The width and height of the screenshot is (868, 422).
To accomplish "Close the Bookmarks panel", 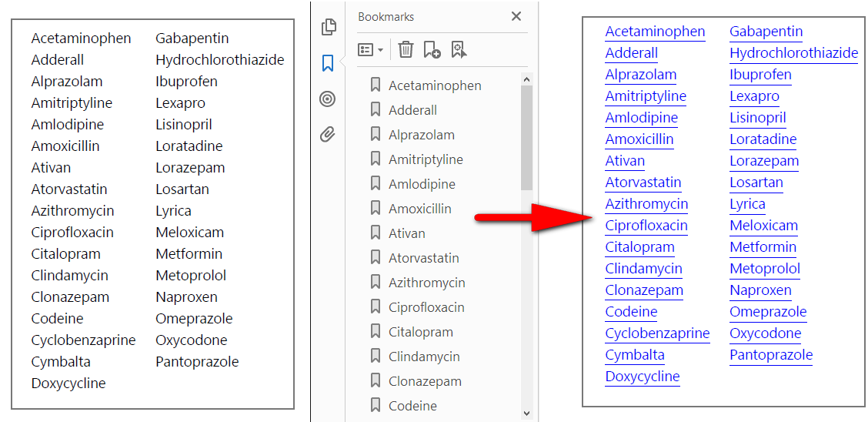I will coord(516,16).
